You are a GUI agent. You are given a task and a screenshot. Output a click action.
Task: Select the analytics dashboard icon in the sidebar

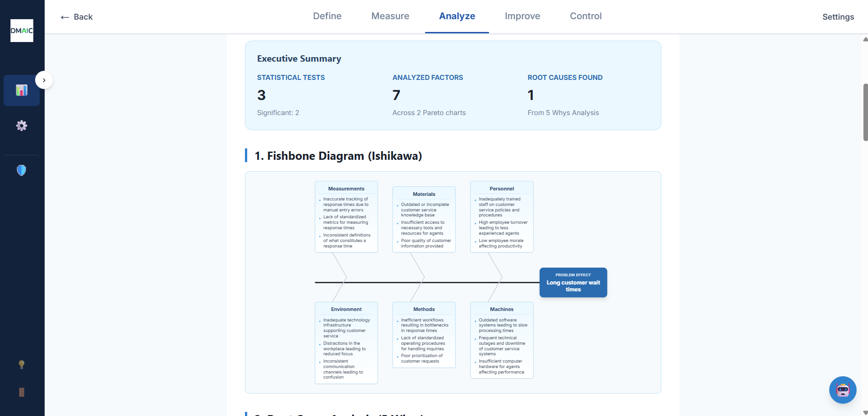[x=21, y=90]
